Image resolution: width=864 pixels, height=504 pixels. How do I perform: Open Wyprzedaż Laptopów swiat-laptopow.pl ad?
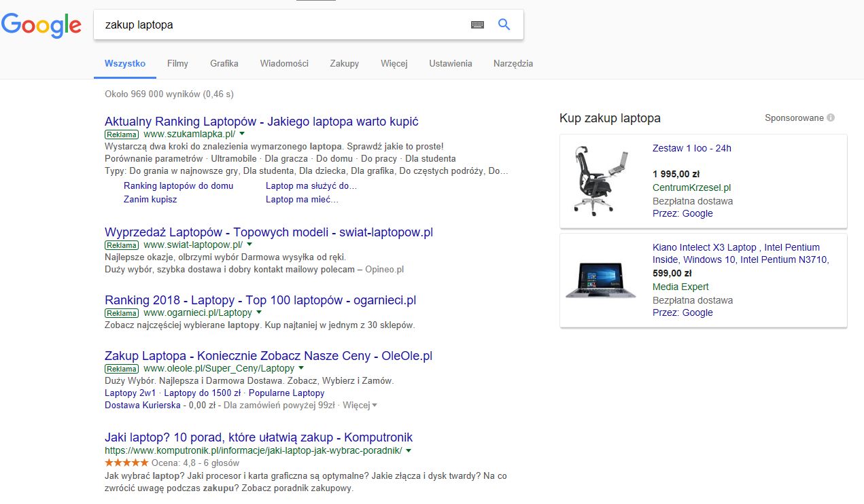pos(269,232)
